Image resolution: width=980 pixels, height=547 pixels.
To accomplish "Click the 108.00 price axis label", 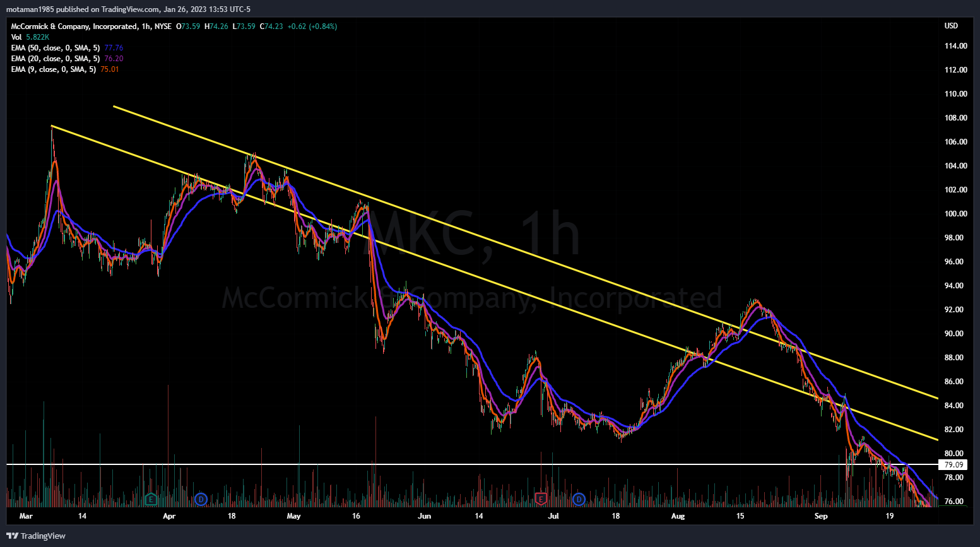I will 955,118.
